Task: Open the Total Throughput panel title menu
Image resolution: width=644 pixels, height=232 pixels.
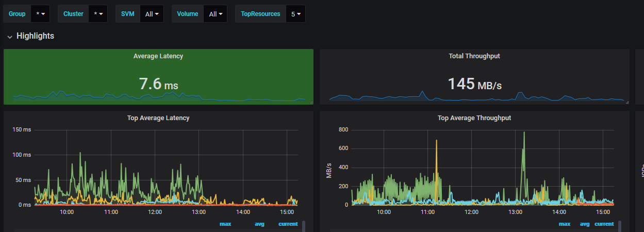Action: (474, 56)
